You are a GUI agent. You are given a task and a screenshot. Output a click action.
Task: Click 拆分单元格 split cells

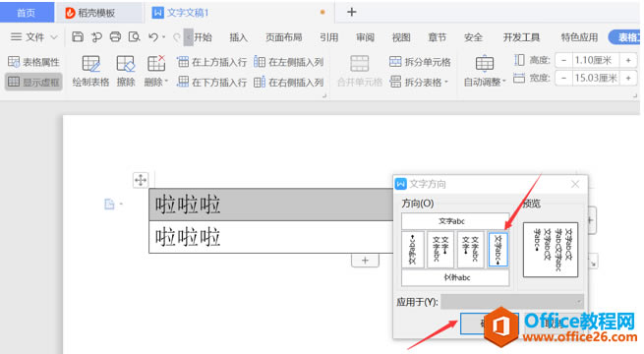tap(420, 62)
